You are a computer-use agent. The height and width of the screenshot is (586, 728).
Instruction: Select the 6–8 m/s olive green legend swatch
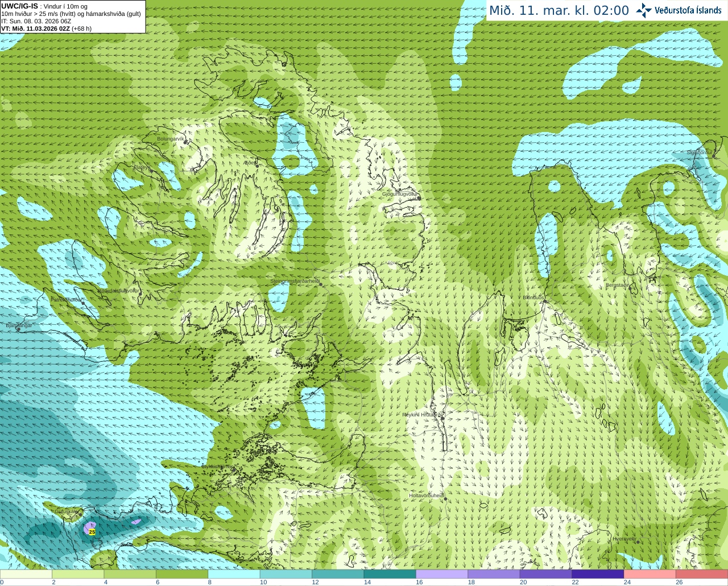pyautogui.click(x=182, y=574)
